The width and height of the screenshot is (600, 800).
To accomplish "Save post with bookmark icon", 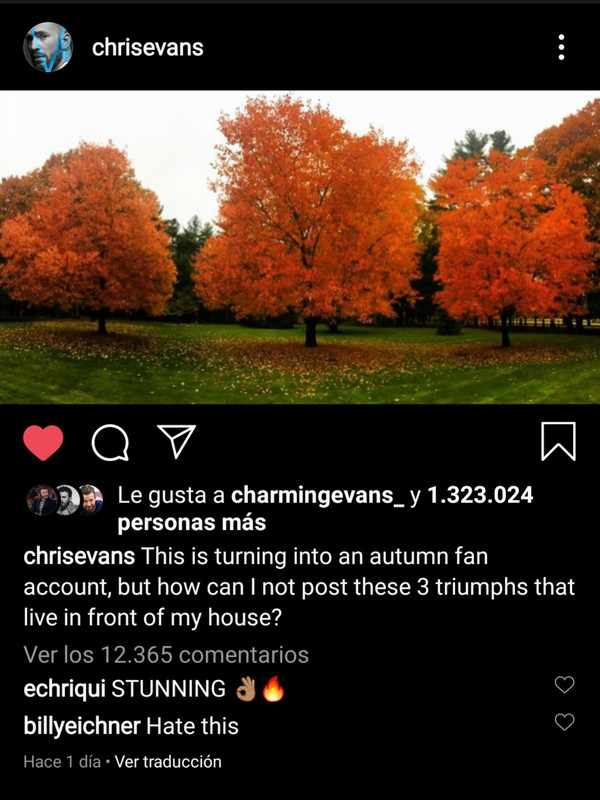I will [x=558, y=441].
